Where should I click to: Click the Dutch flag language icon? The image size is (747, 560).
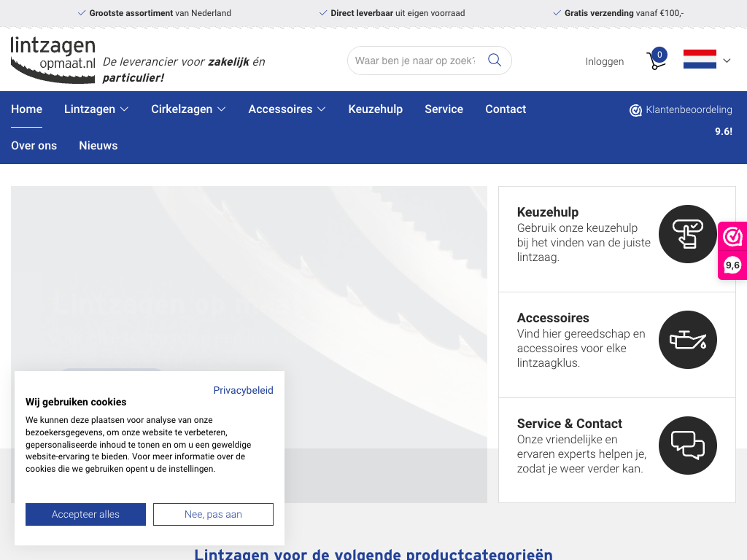[x=700, y=60]
